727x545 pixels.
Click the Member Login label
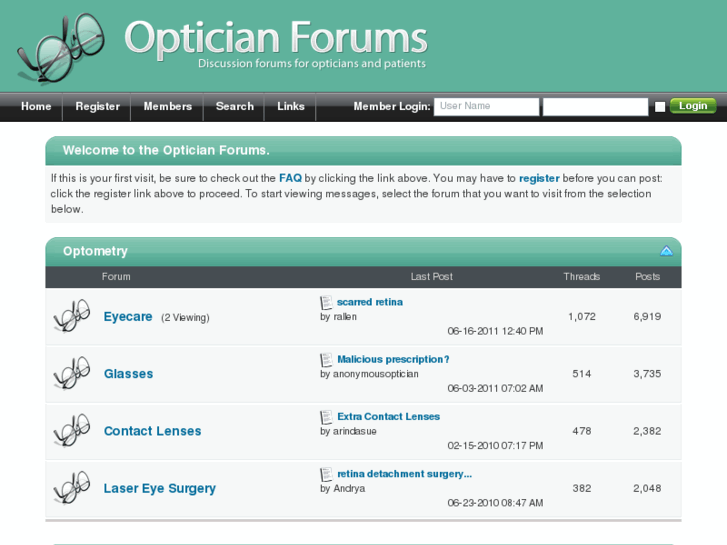pos(392,107)
